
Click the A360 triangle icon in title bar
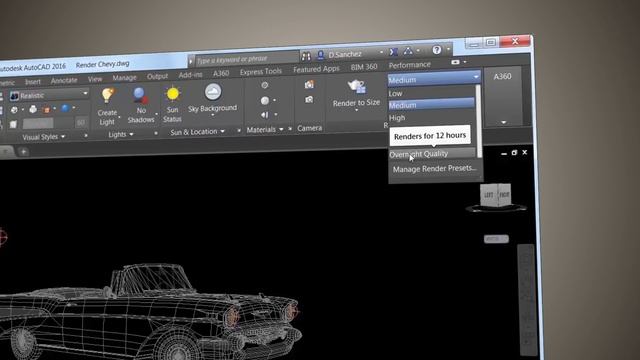(x=408, y=51)
